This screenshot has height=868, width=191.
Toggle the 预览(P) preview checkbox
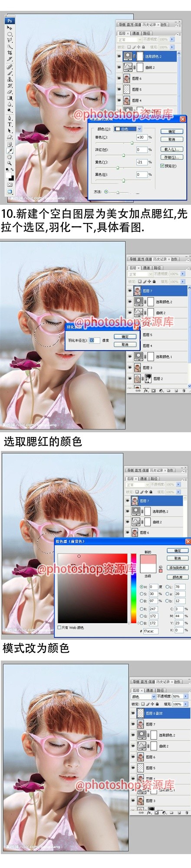[162, 165]
